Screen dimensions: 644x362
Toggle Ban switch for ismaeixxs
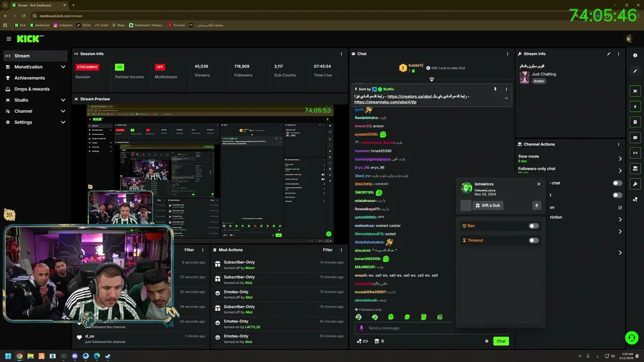point(534,226)
